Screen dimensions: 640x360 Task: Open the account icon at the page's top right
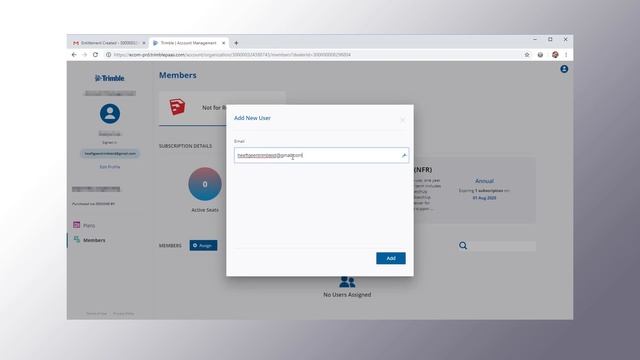pyautogui.click(x=564, y=69)
